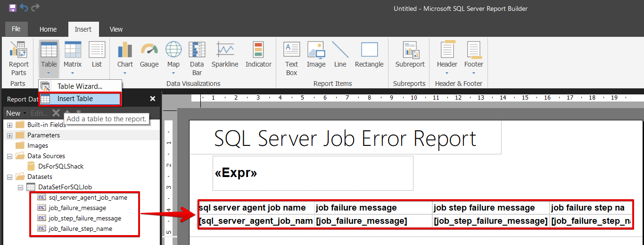Collapse the DataSetForSQLJob node
Image resolution: width=644 pixels, height=245 pixels.
[x=21, y=187]
